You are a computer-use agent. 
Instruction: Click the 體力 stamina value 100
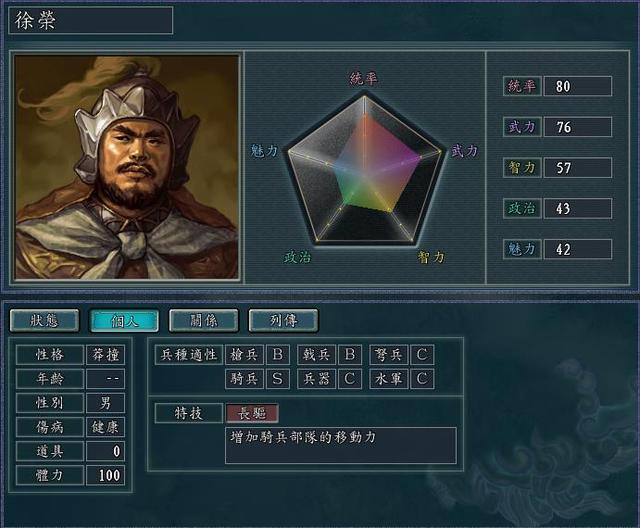(x=105, y=475)
